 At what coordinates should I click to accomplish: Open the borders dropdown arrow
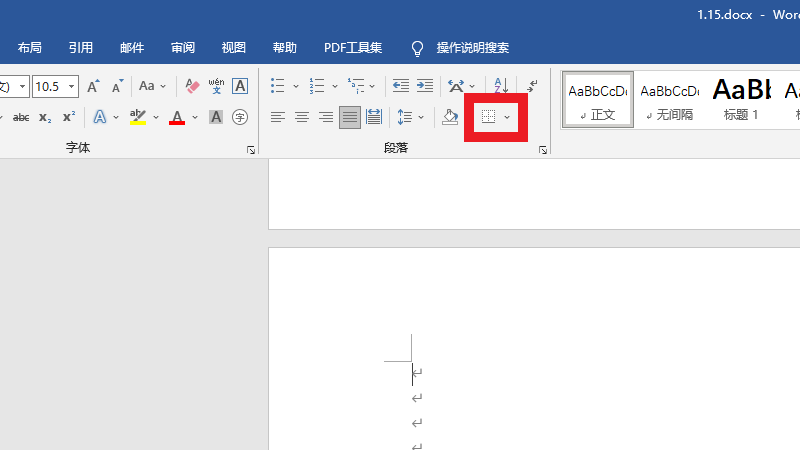(x=507, y=117)
